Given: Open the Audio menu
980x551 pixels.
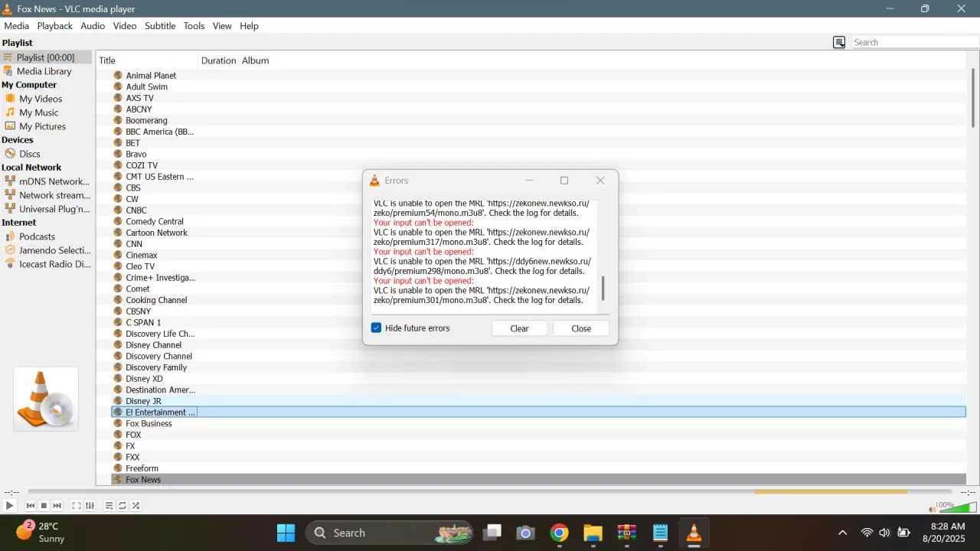Looking at the screenshot, I should 93,26.
